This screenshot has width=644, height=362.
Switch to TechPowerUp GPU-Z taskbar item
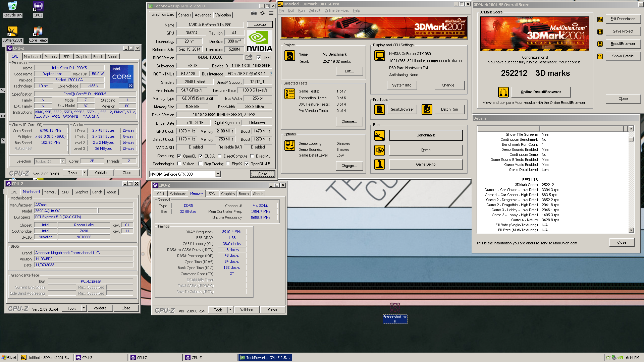point(265,358)
